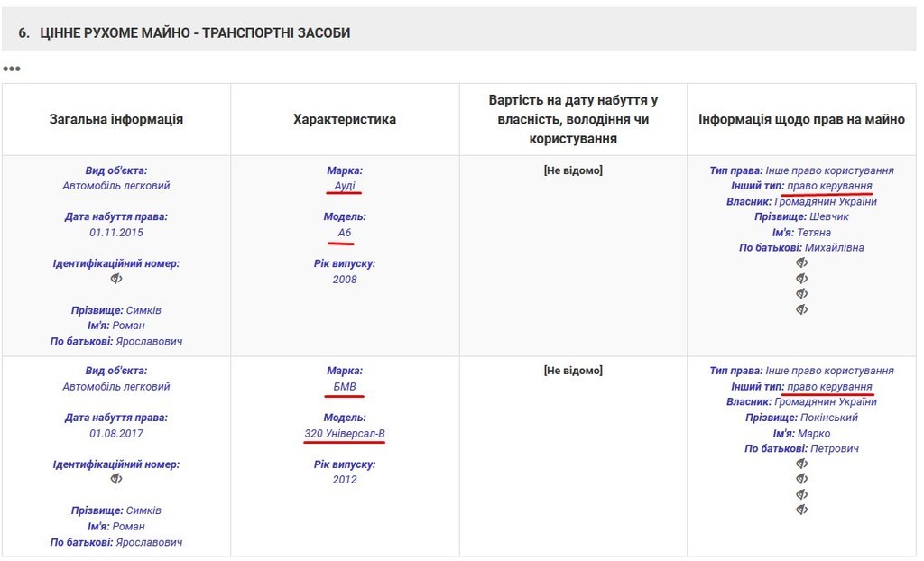Click third hidden-eye icon below Петрович
This screenshot has width=924, height=561.
[x=801, y=494]
